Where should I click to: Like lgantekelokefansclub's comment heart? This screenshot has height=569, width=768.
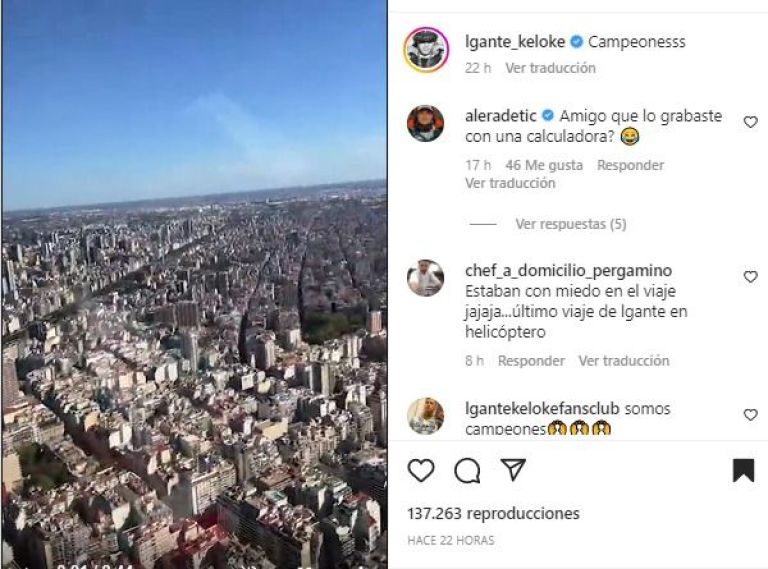coord(750,415)
